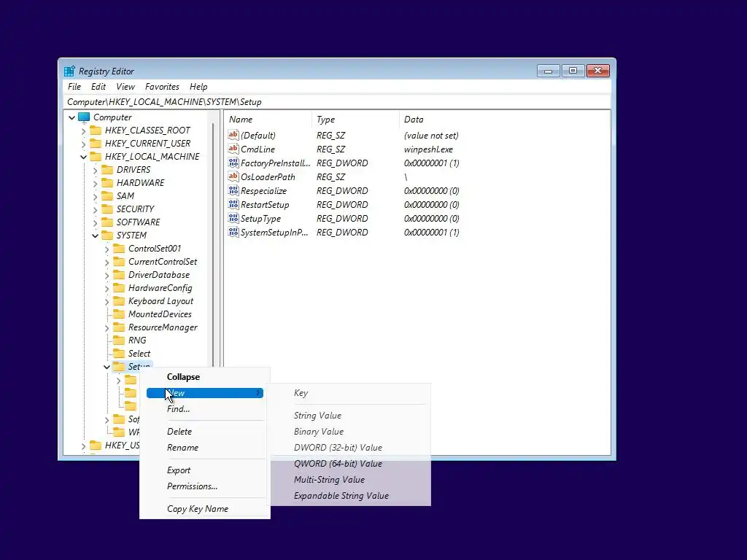Open the Help menu
747x560 pixels.
pyautogui.click(x=198, y=87)
